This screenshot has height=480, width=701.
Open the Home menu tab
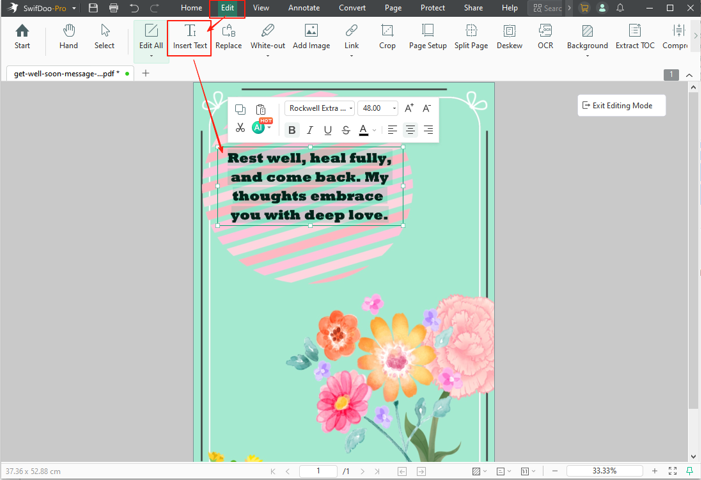coord(191,8)
